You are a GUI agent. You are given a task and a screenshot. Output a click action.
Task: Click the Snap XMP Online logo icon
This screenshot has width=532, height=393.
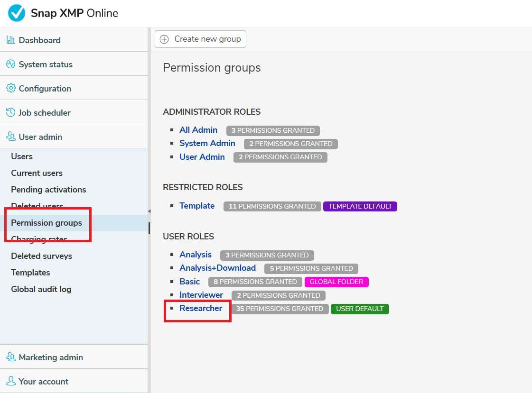coord(17,13)
